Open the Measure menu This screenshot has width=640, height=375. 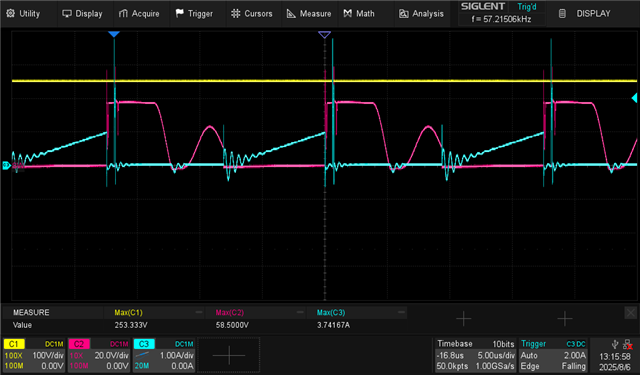pyautogui.click(x=309, y=13)
